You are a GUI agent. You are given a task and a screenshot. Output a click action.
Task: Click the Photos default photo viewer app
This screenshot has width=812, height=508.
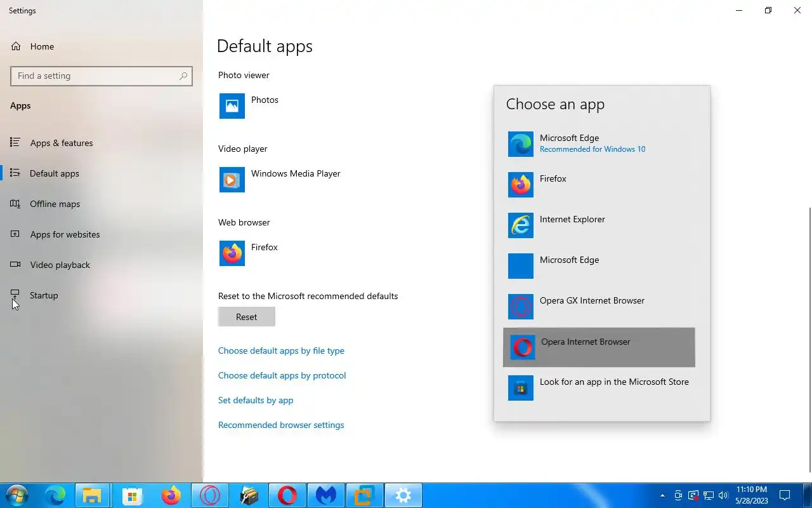[249, 106]
